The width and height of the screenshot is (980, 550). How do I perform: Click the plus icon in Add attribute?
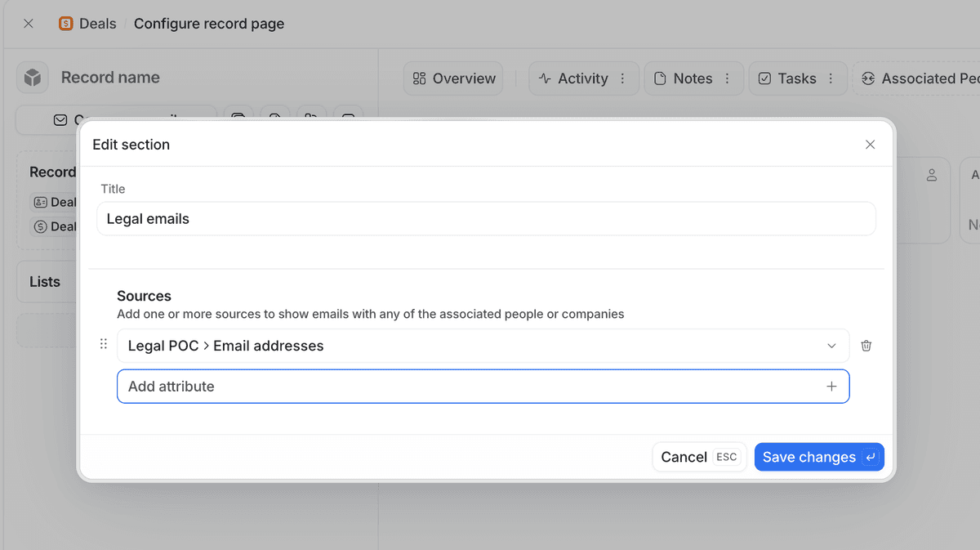click(831, 387)
